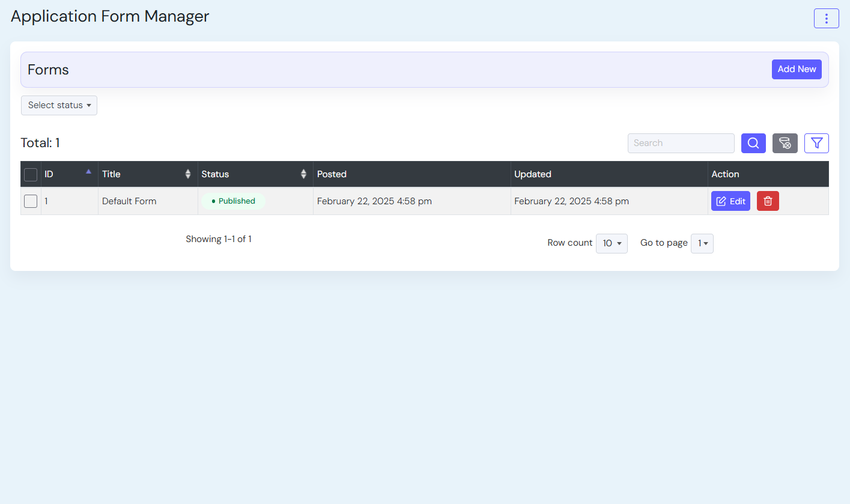
Task: Click the Updated column header
Action: click(532, 174)
